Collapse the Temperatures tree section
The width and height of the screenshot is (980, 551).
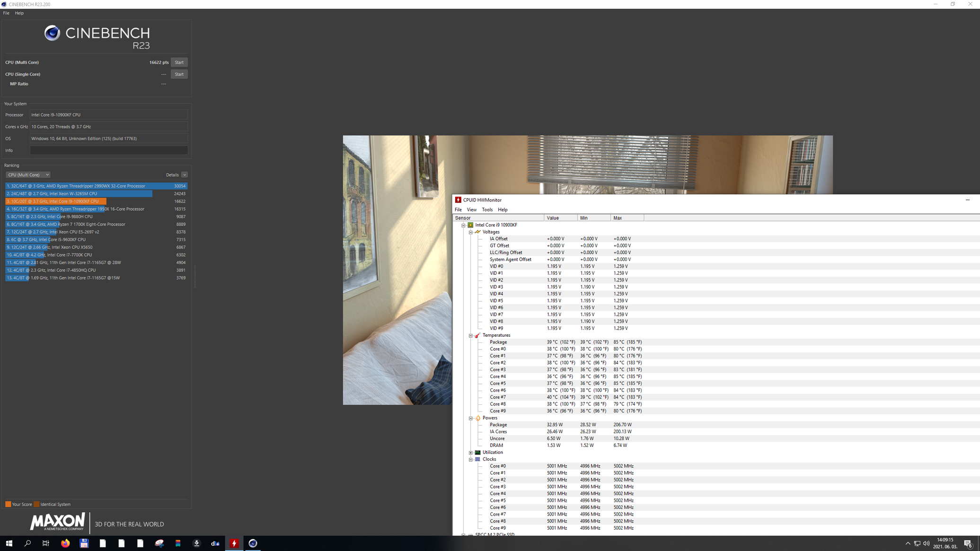coord(470,336)
